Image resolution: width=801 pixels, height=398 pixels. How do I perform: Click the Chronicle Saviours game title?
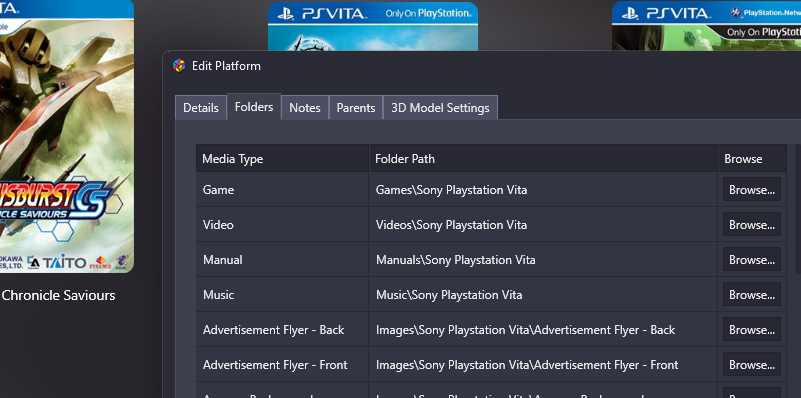pyautogui.click(x=58, y=295)
